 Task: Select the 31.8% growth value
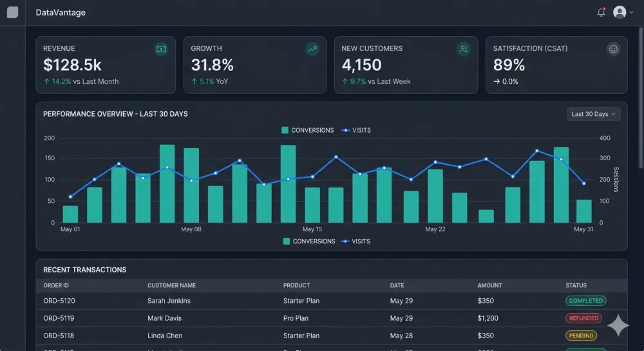pos(213,65)
